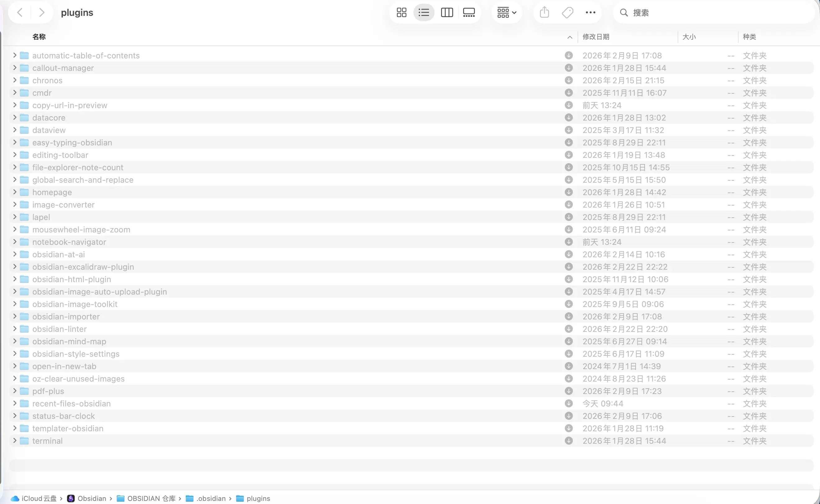Select the homepage folder row
The width and height of the screenshot is (820, 504).
[52, 192]
